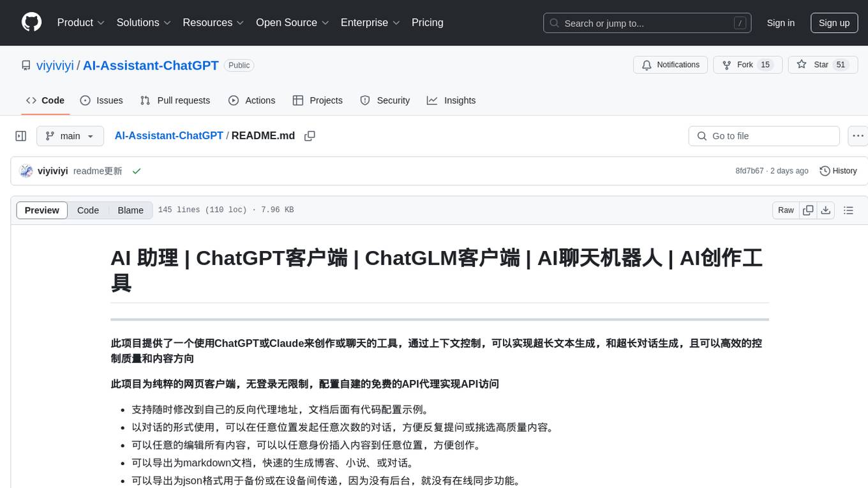Expand the Open Source menu
This screenshot has height=488, width=868.
(292, 22)
